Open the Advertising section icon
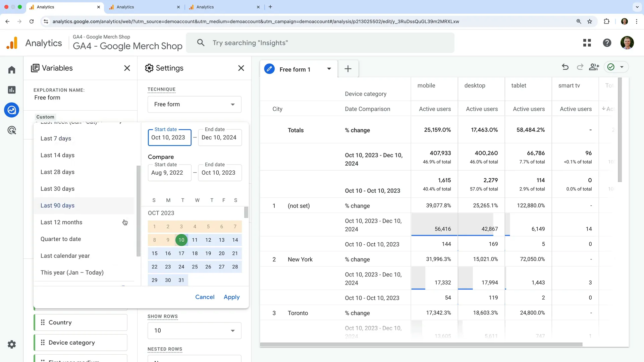 (x=12, y=130)
